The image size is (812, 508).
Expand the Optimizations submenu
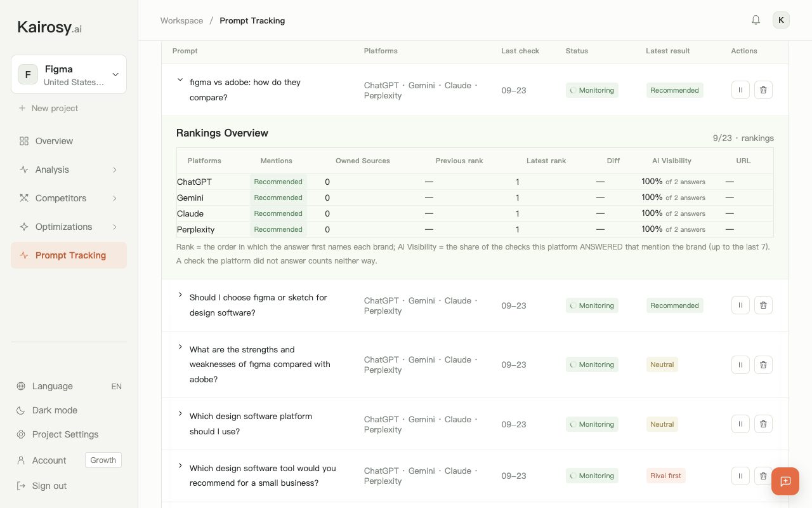point(115,227)
